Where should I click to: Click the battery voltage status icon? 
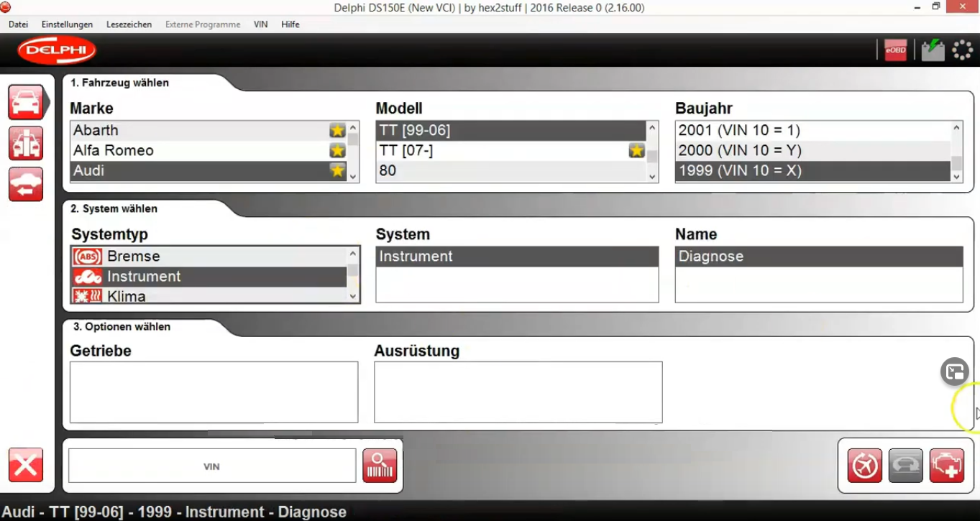(933, 50)
